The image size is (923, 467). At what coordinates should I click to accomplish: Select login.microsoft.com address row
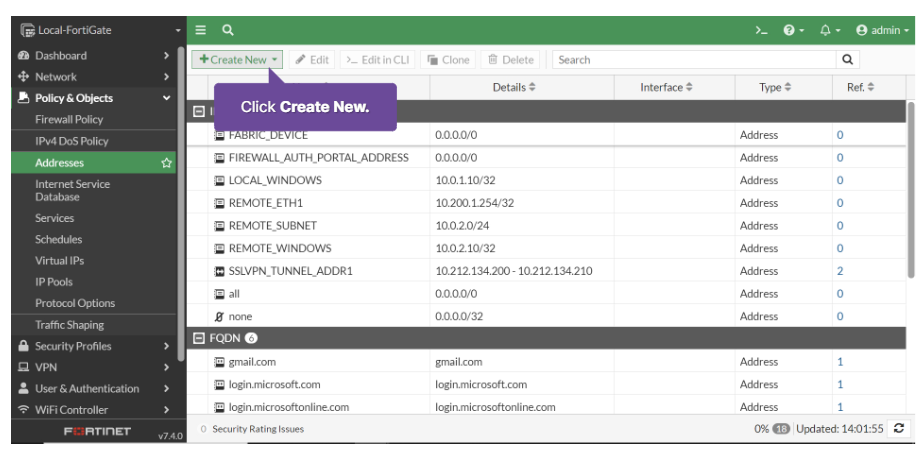point(546,384)
